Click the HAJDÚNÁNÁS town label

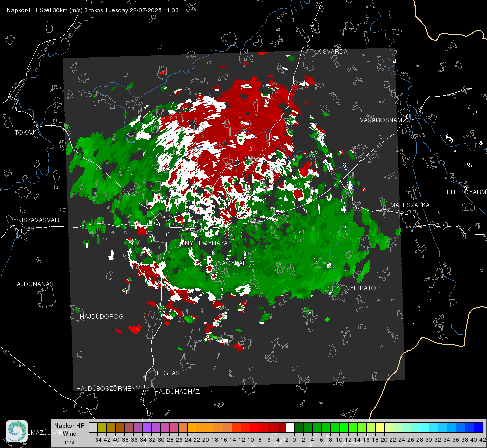(33, 284)
